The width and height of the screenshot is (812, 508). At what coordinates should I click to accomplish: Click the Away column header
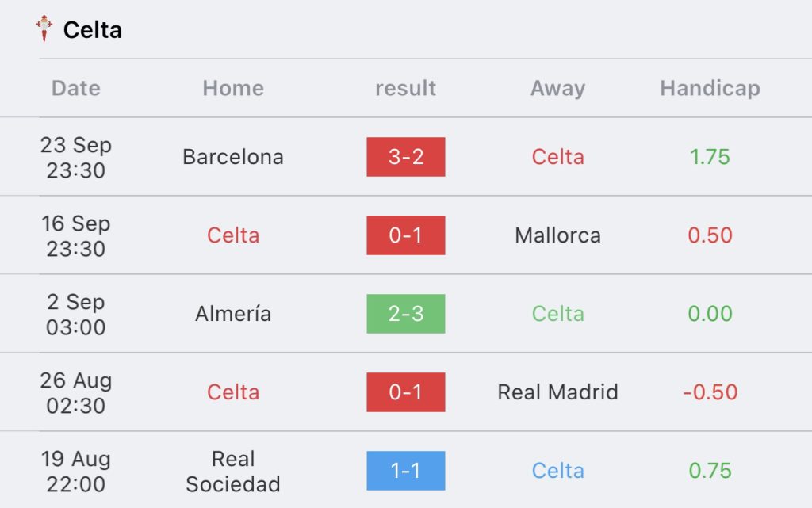557,88
